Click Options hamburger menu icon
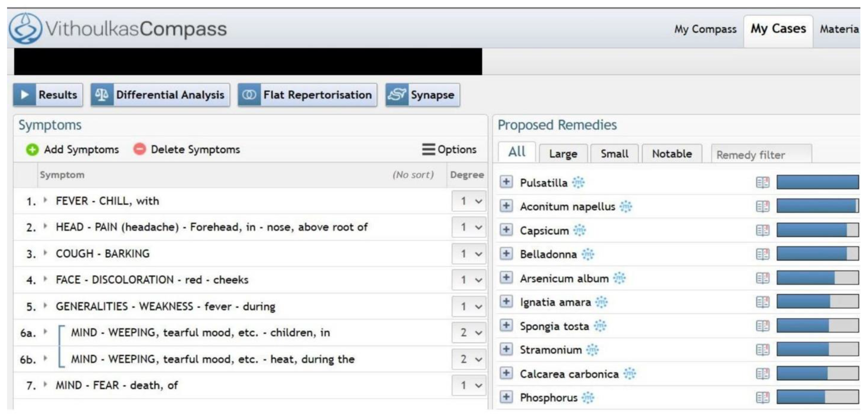The width and height of the screenshot is (868, 417). point(428,149)
